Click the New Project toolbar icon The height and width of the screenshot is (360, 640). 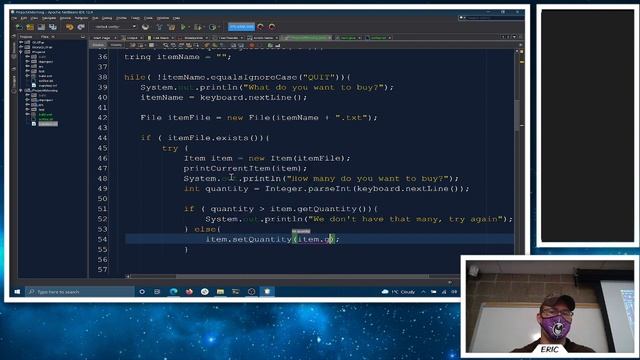tap(30, 27)
